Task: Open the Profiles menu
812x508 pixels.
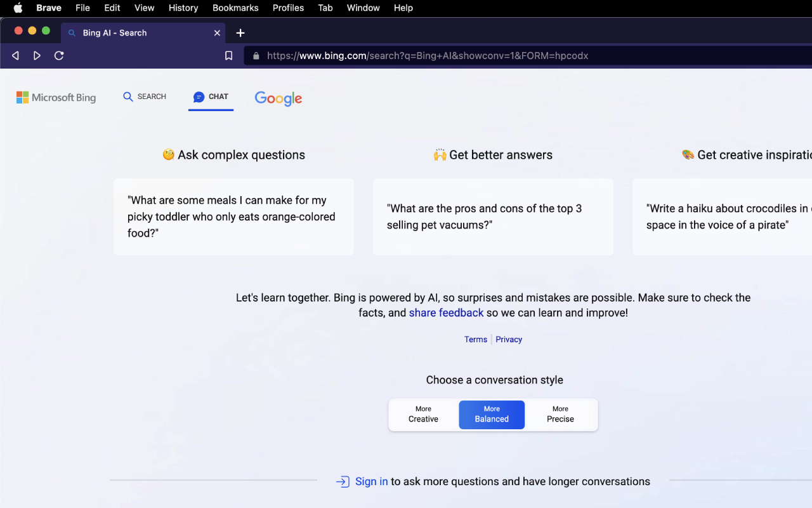Action: (288, 8)
